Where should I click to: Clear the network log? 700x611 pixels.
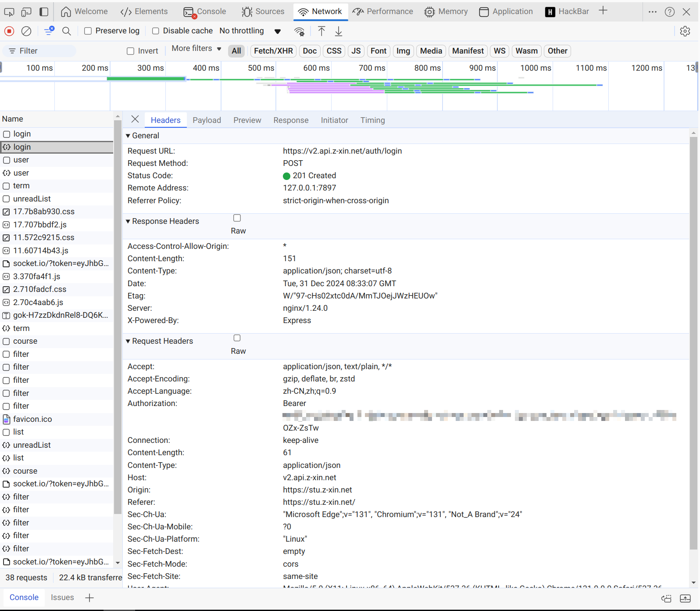tap(26, 31)
